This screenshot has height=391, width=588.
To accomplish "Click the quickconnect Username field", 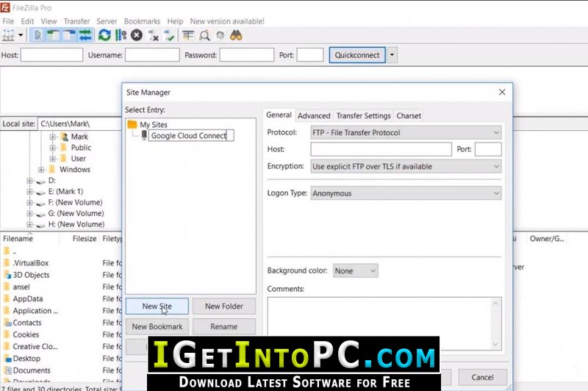I will [x=152, y=54].
